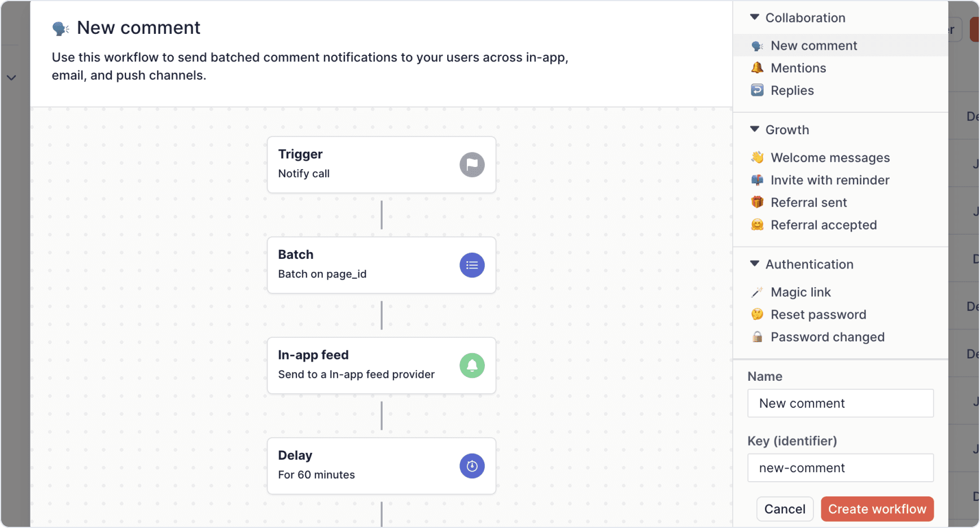
Task: Click the Mentions bell icon
Action: (757, 68)
